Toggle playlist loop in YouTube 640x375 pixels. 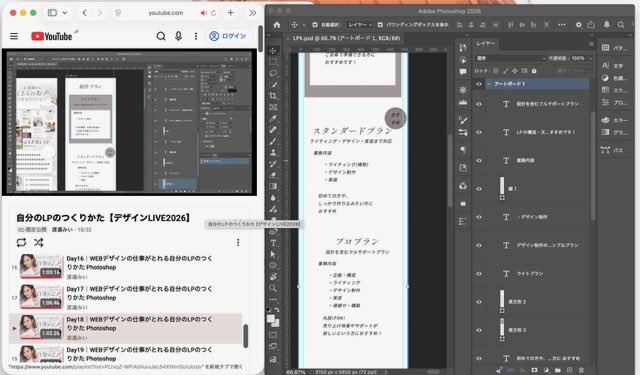coord(21,242)
